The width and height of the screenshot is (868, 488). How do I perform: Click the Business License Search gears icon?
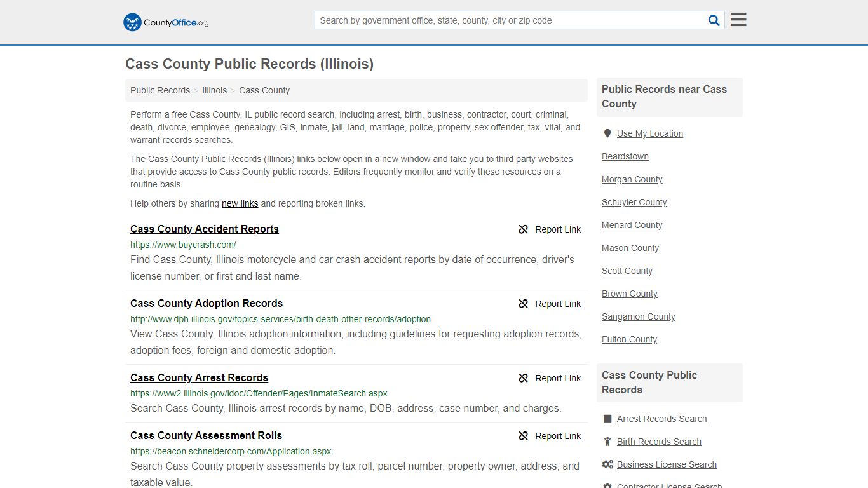click(607, 464)
